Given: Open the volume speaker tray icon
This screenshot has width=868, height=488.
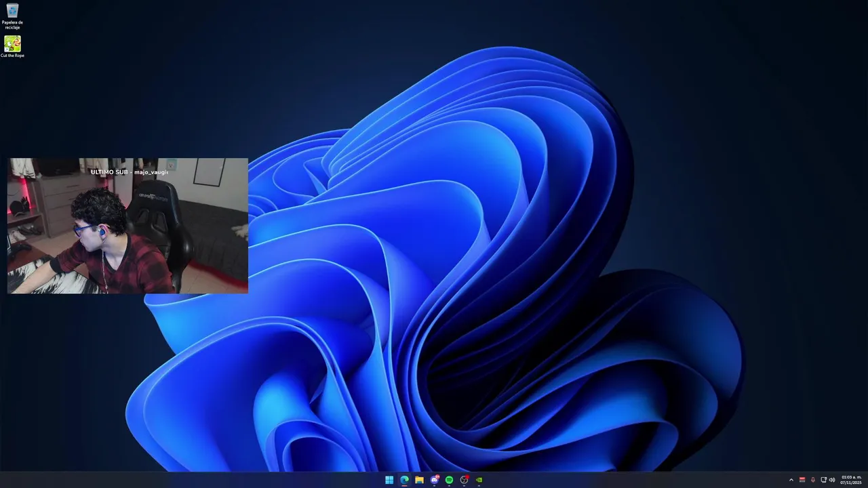Looking at the screenshot, I should click(x=832, y=480).
